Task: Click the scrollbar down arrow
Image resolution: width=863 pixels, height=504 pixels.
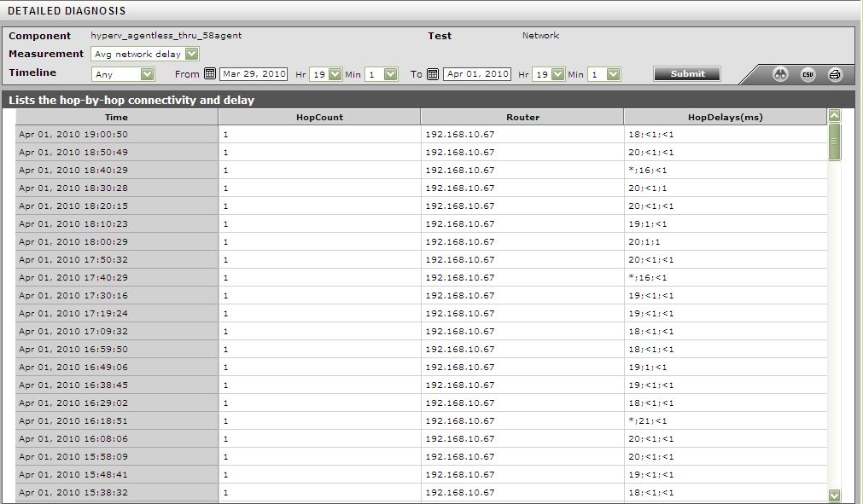Action: (834, 495)
